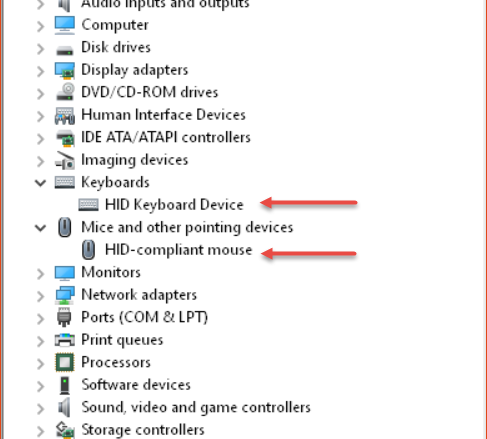Expand the Disk drives category
487x439 pixels.
click(40, 49)
